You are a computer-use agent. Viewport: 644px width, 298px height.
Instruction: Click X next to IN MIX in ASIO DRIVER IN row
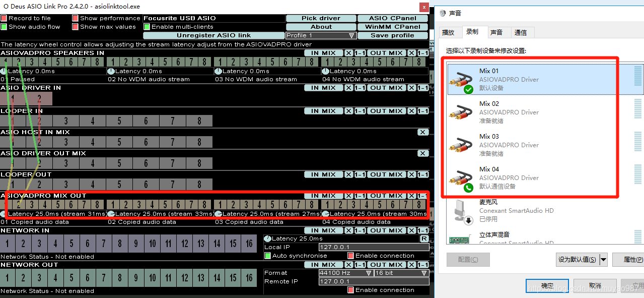348,88
